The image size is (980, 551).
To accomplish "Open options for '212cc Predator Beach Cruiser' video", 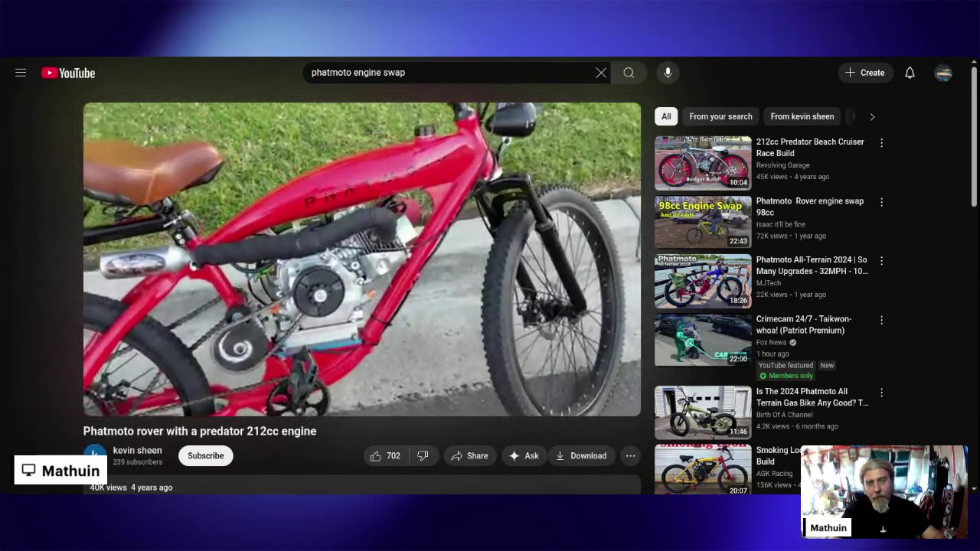I will coord(881,143).
